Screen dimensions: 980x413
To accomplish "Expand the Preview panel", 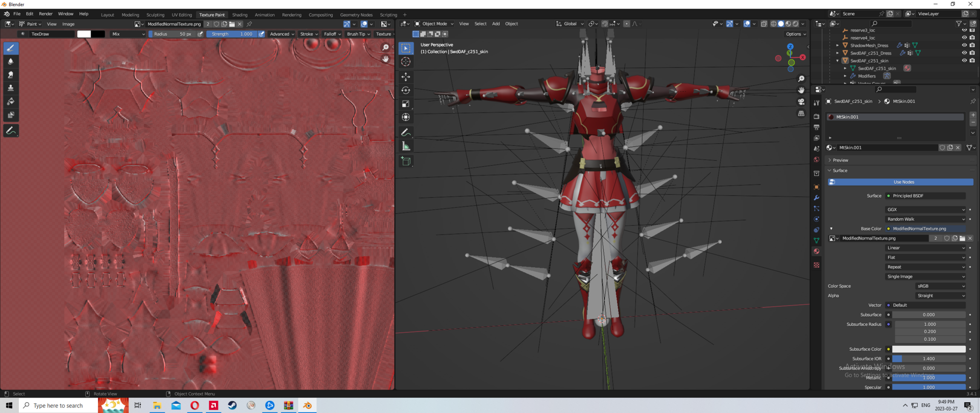I will pyautogui.click(x=840, y=160).
